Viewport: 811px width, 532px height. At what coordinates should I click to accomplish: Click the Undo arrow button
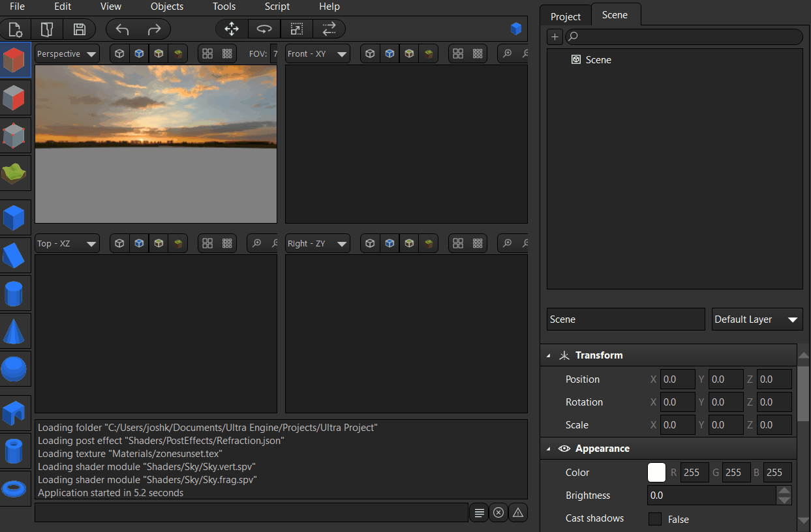[x=122, y=29]
